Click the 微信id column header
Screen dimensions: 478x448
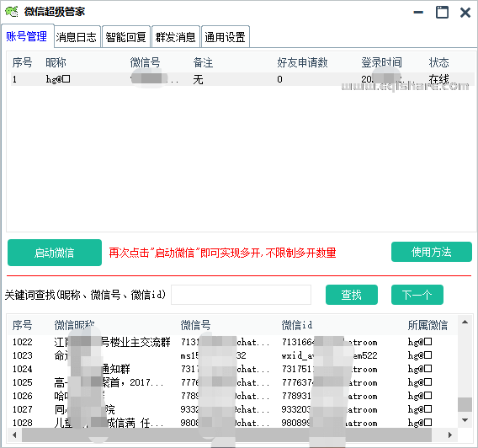pos(296,325)
